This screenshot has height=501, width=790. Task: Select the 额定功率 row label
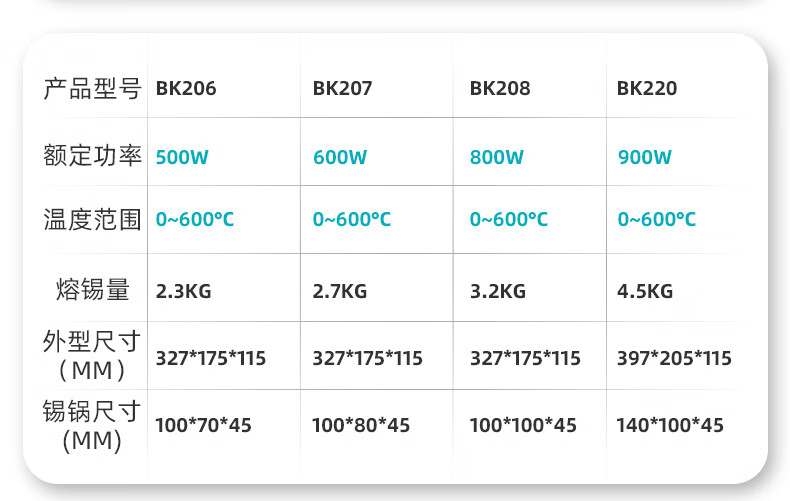[92, 156]
